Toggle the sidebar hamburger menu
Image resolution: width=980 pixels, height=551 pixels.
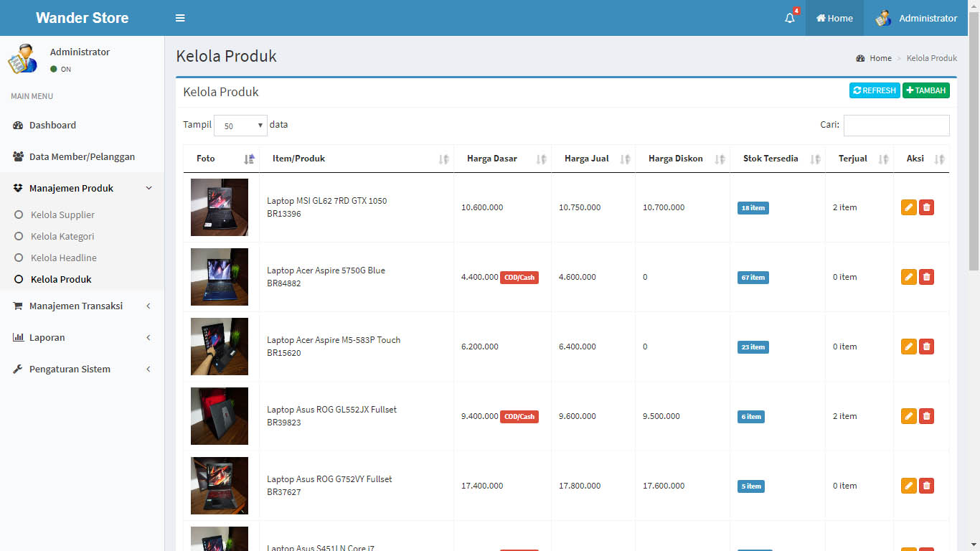click(x=180, y=18)
